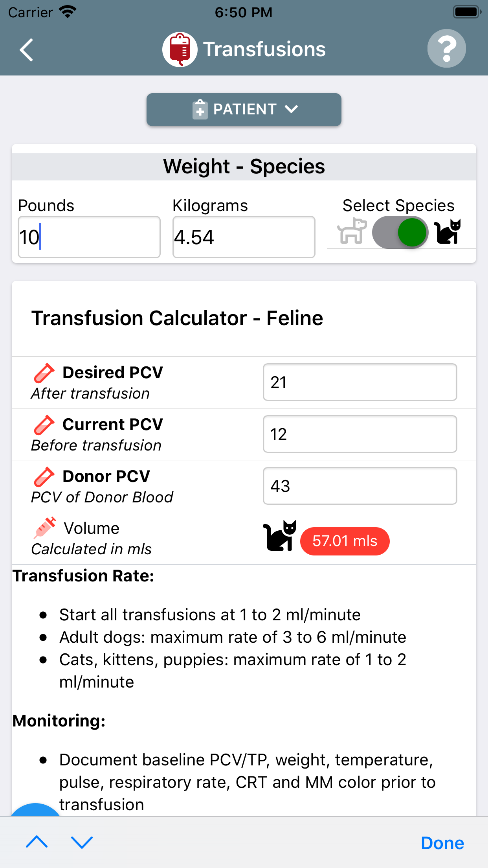Edit the Desired PCV value field
488x868 pixels.
(360, 382)
